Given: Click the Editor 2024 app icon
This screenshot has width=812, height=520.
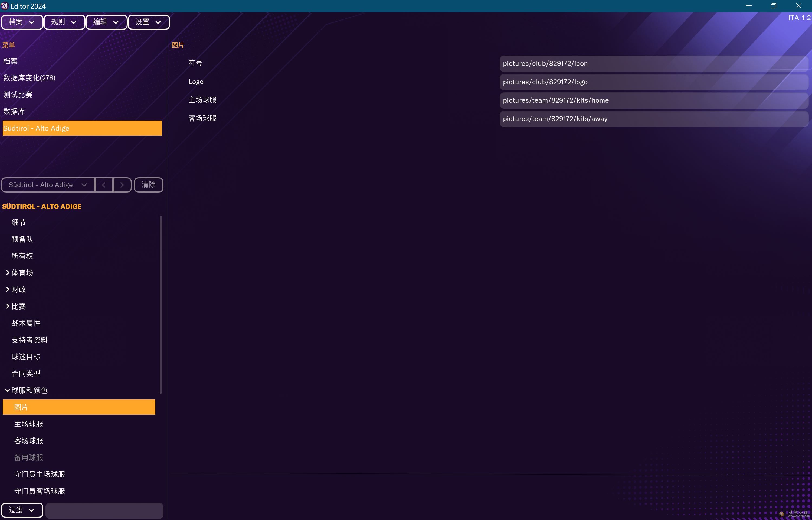Looking at the screenshot, I should point(4,6).
